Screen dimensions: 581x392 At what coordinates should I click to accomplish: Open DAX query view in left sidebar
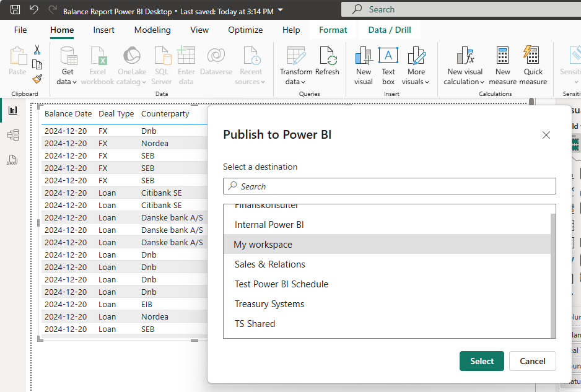(13, 160)
